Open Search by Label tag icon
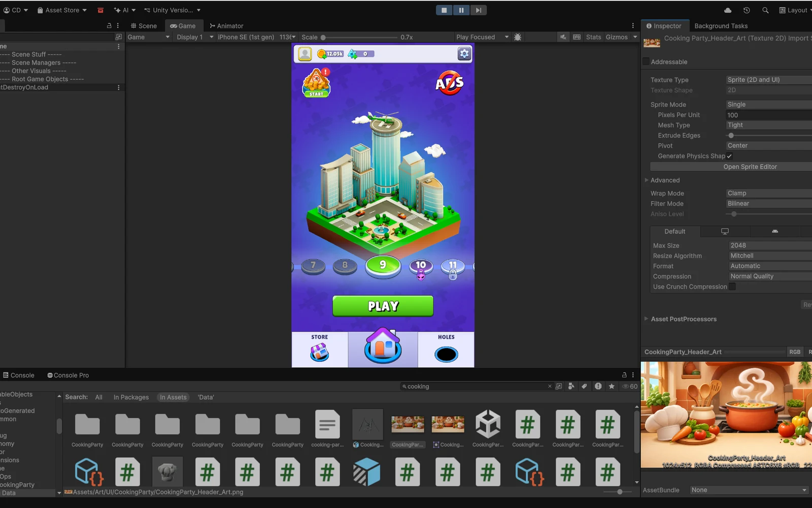Screen dimensions: 812x508 tap(585, 387)
